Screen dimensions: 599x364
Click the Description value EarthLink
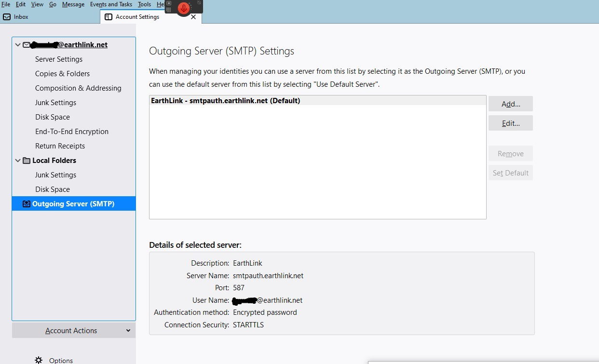(247, 263)
